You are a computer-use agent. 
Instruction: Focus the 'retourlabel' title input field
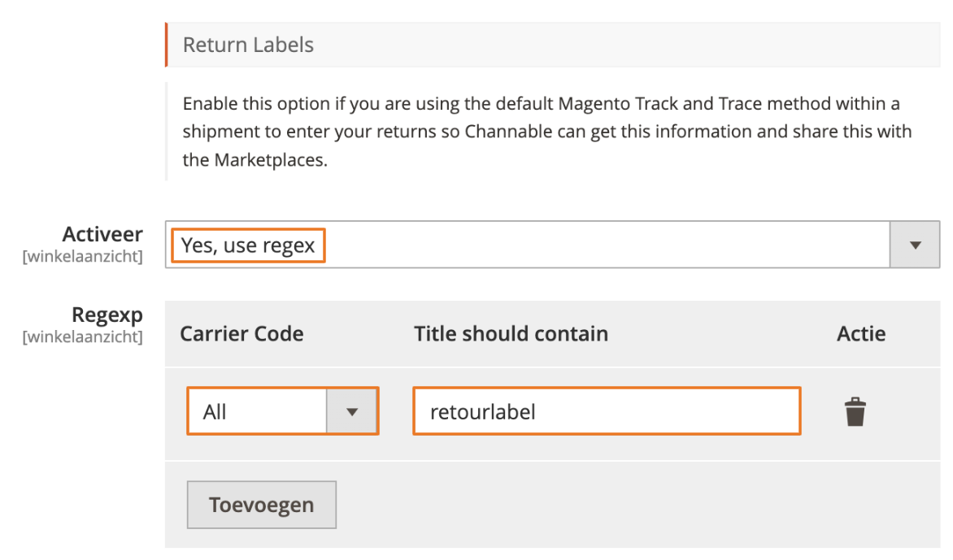point(607,412)
